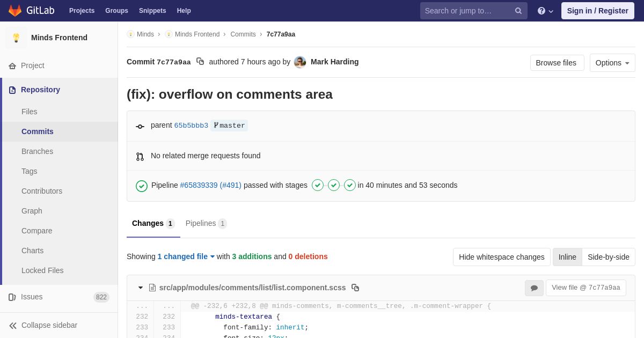The width and height of the screenshot is (644, 338).
Task: Click the Browse files button
Action: 557,63
